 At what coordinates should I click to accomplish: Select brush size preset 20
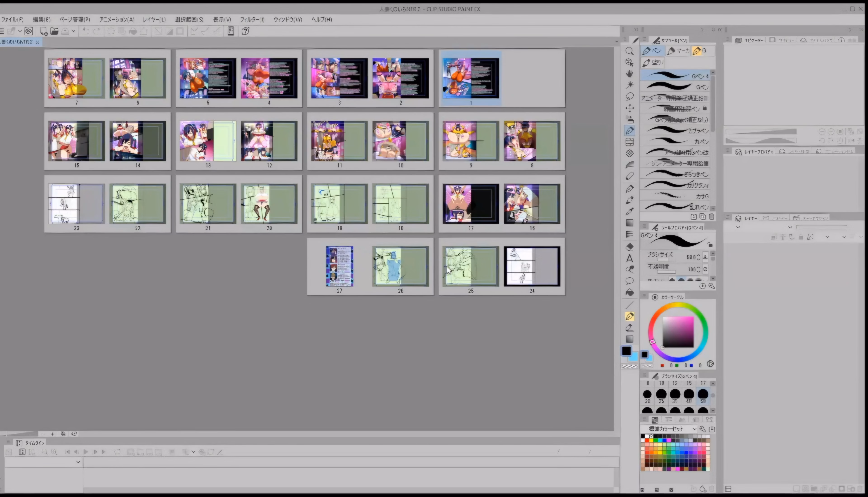point(647,396)
